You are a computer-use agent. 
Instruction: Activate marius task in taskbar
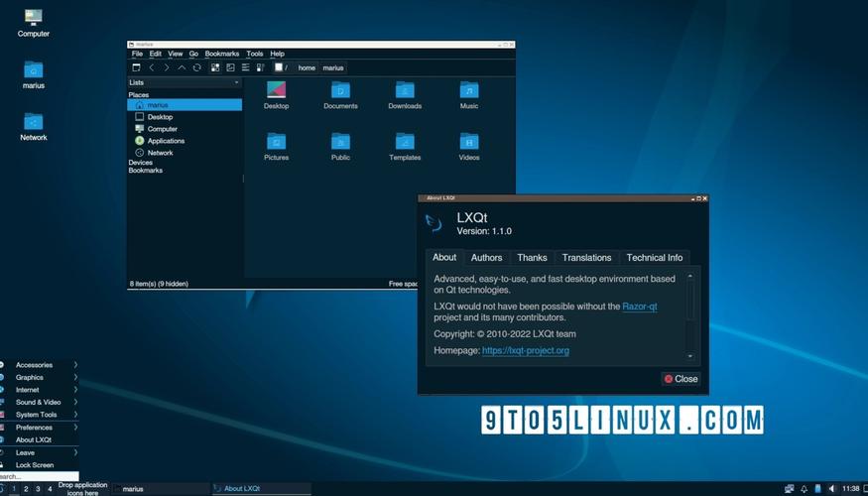pyautogui.click(x=161, y=489)
